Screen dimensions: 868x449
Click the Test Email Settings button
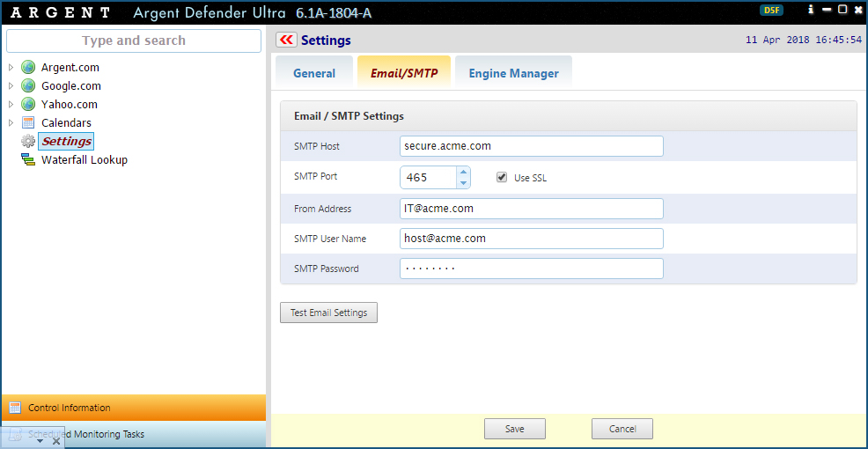(x=328, y=313)
